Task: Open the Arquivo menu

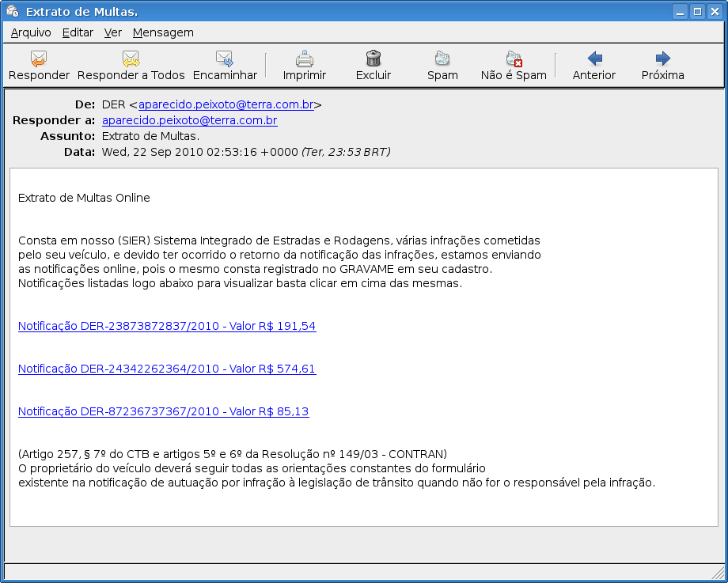Action: click(x=31, y=32)
